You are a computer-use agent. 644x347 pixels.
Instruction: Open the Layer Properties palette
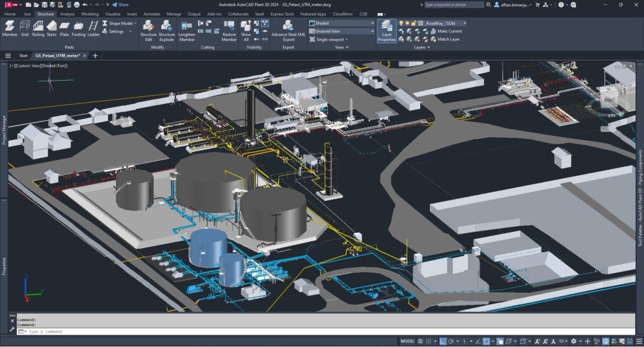tap(387, 31)
